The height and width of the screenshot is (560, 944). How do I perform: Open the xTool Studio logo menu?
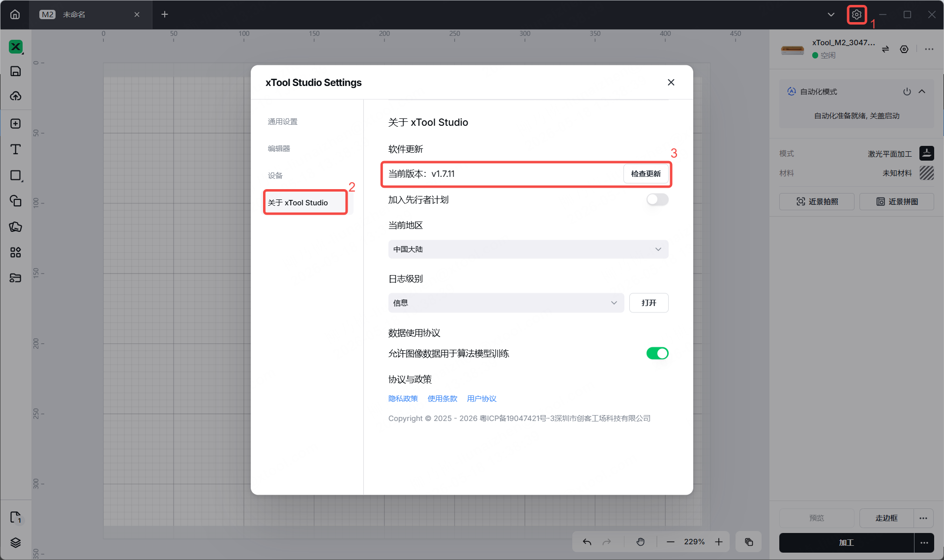pyautogui.click(x=16, y=47)
